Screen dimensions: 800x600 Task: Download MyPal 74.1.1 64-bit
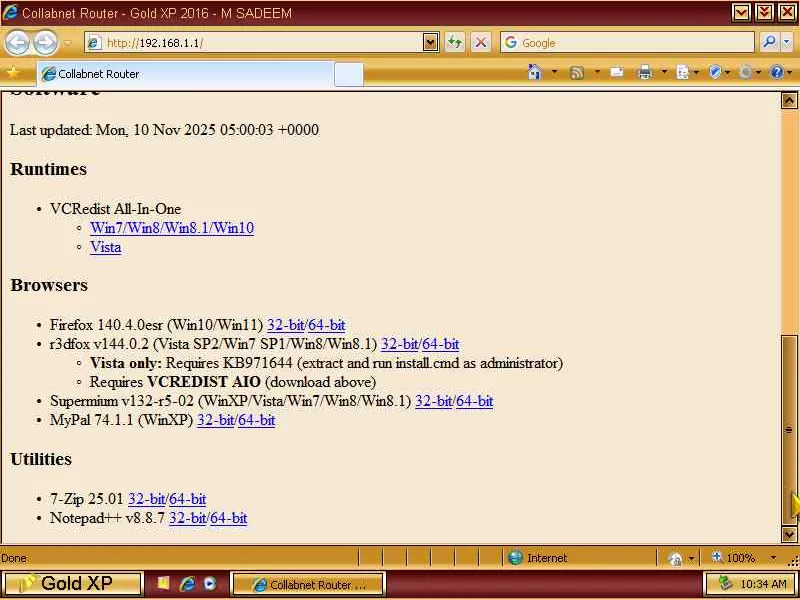coord(257,420)
